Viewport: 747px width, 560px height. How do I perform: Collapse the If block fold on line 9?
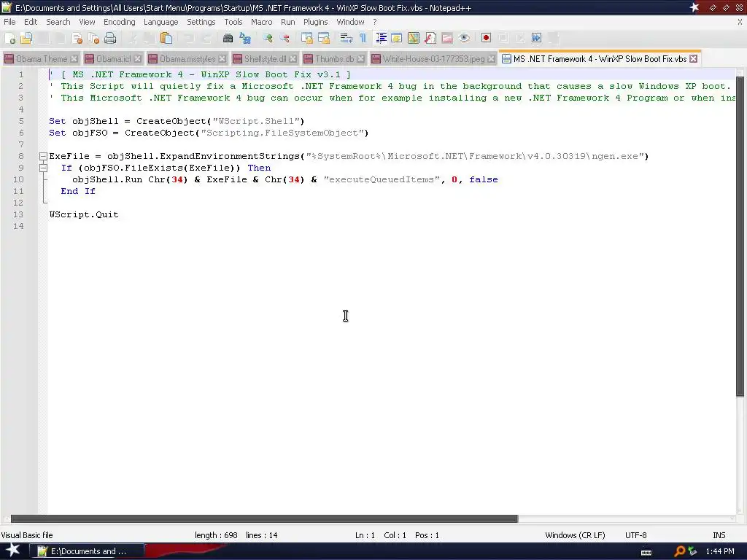[x=43, y=168]
